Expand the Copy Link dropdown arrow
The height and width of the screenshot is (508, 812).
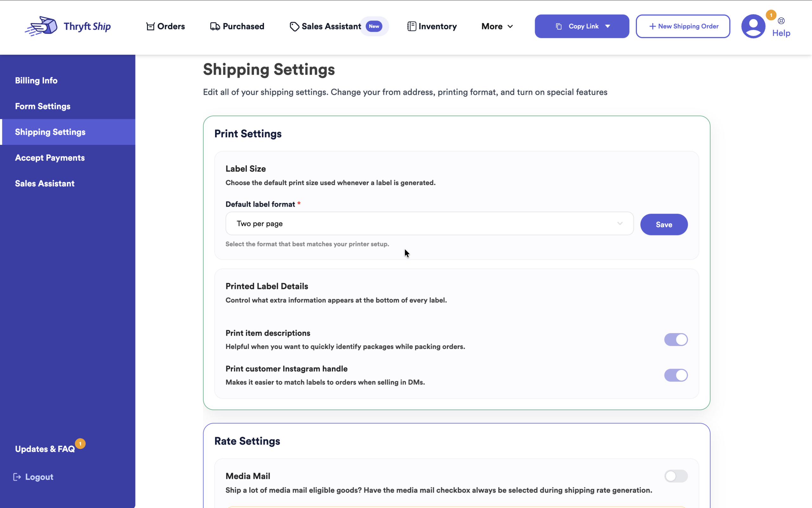click(607, 26)
